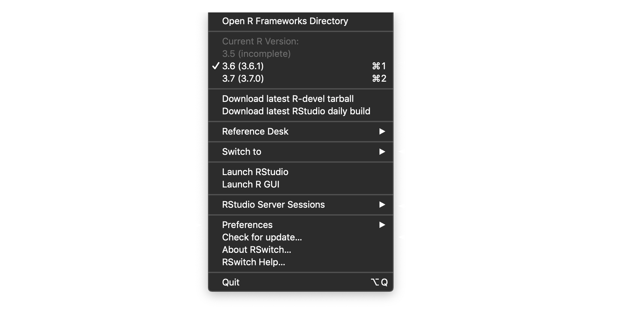Expand the Reference Desk submenu arrow
Image resolution: width=644 pixels, height=309 pixels.
[382, 131]
